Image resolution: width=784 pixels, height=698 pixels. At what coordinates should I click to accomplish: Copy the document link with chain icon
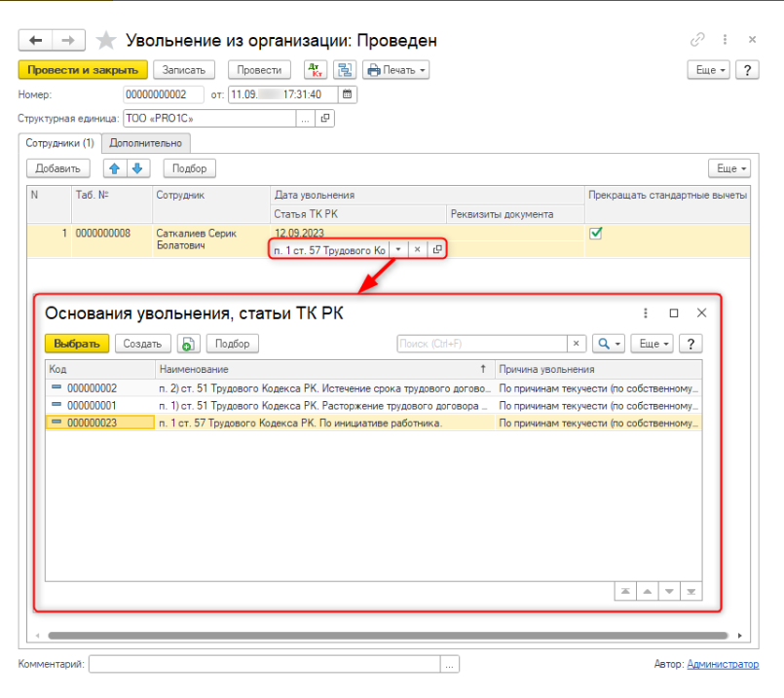pos(696,40)
